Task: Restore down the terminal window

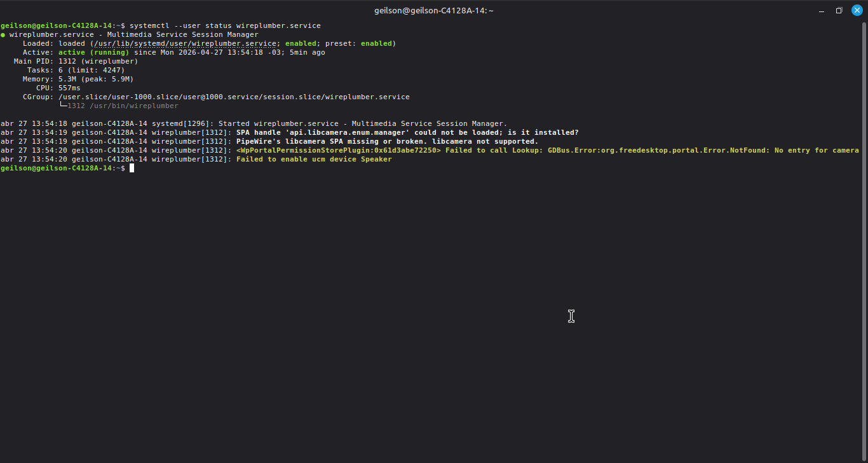Action: [x=839, y=10]
